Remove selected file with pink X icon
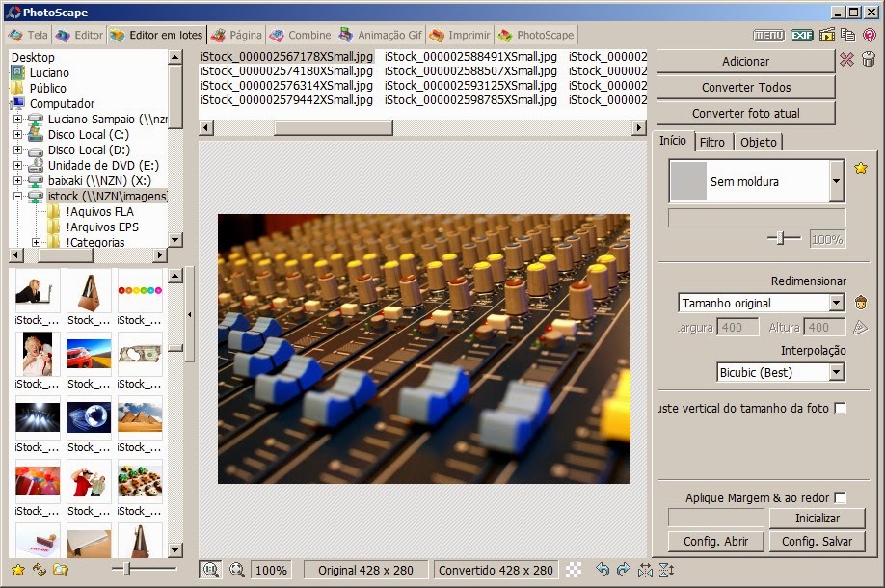885x588 pixels. pyautogui.click(x=846, y=59)
